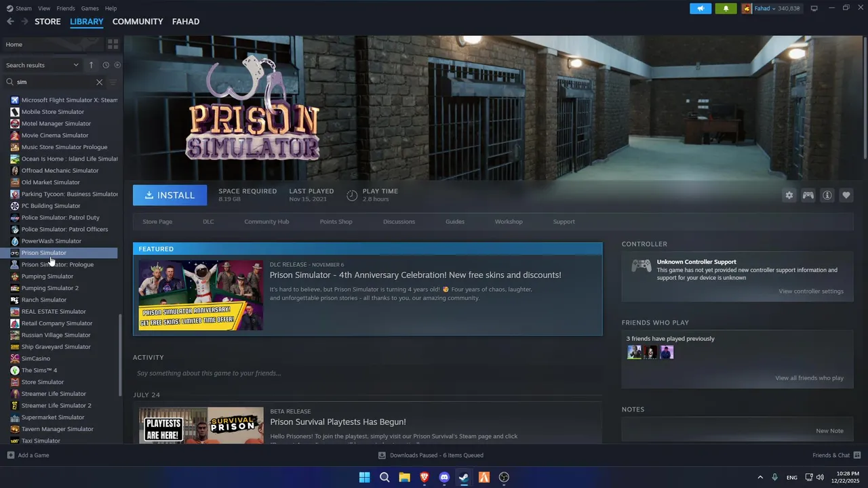Click the library search field

(x=54, y=82)
